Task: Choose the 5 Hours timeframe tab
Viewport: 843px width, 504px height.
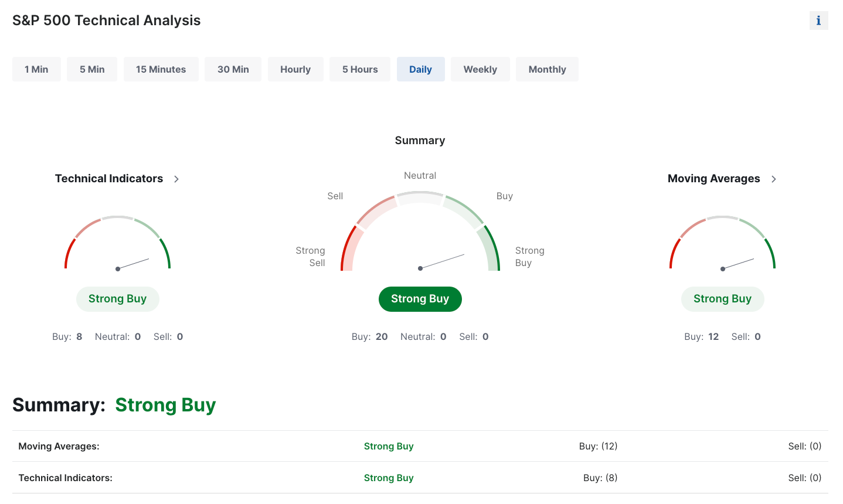Action: pyautogui.click(x=360, y=69)
